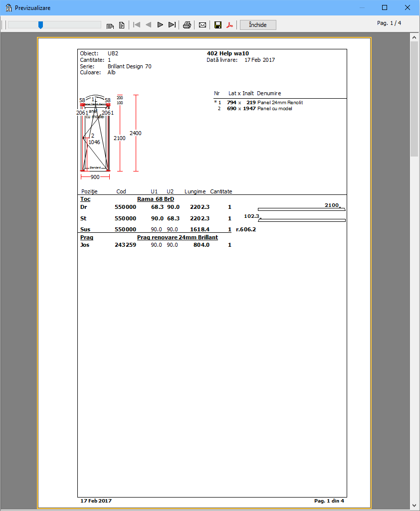Click the scrollbar down arrow

coord(414,506)
